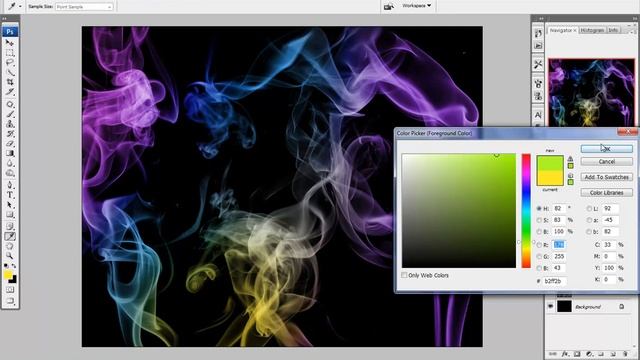Screen dimensions: 640x360
Task: Select the Brush tool
Action: tap(10, 114)
